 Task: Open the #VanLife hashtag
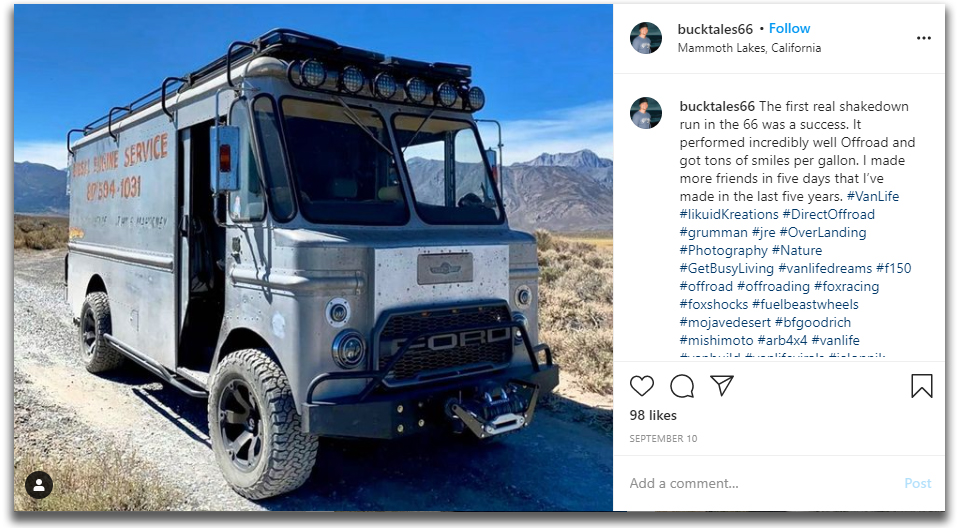coord(872,196)
